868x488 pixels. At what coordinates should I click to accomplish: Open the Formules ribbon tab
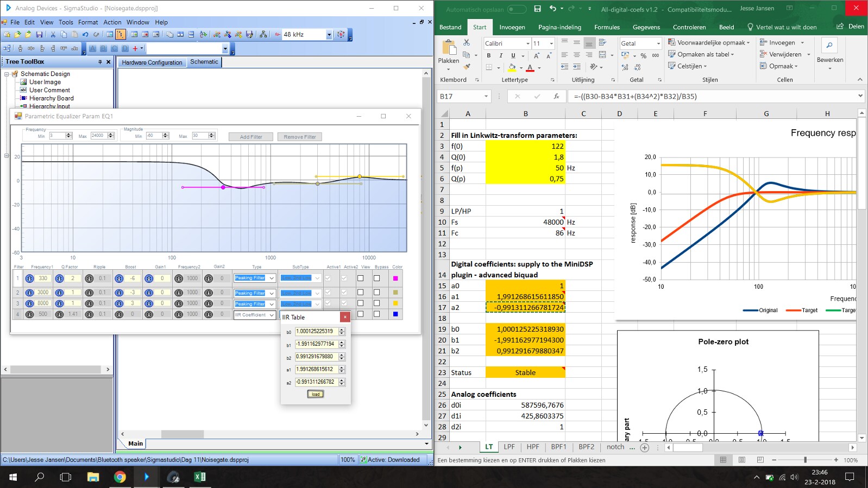607,27
